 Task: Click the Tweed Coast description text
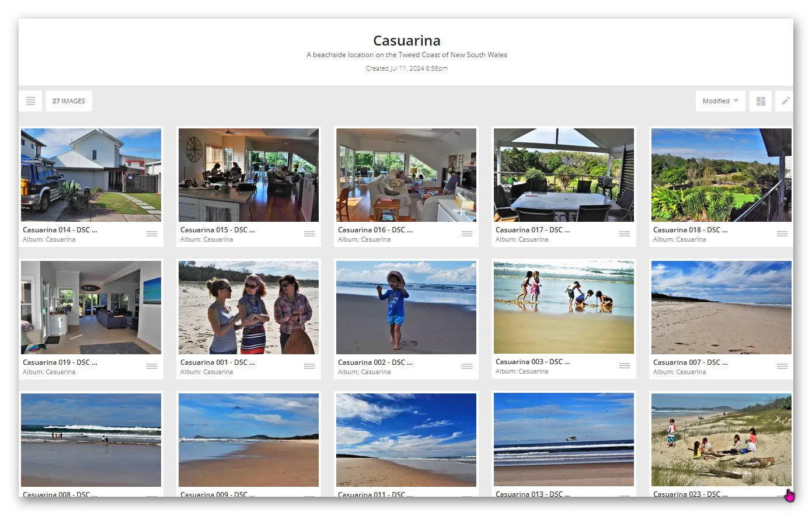[x=407, y=55]
